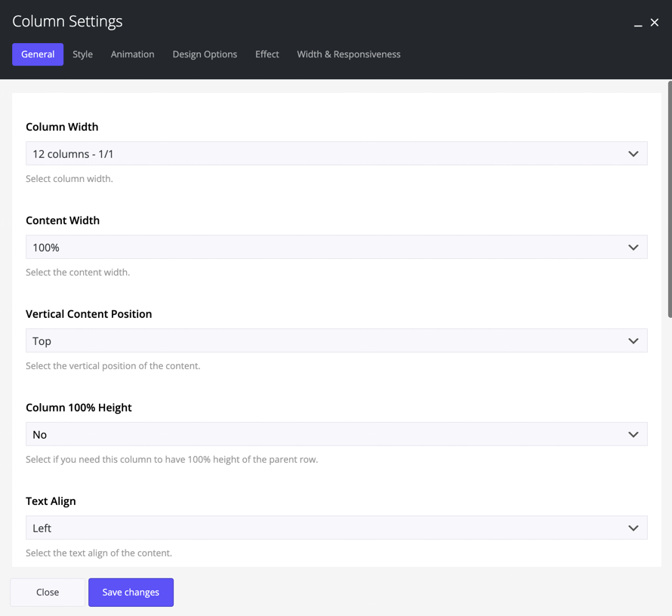672x616 pixels.
Task: Open the Width & Responsiveness tab
Action: click(x=349, y=54)
